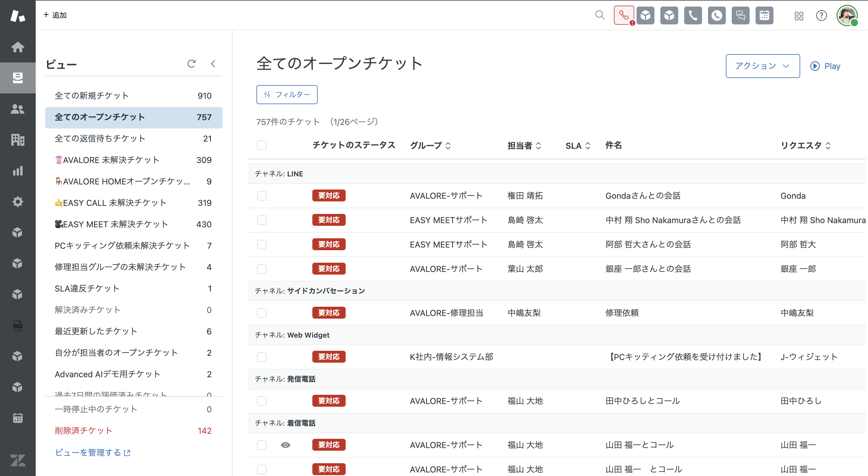The image size is (868, 476).
Task: Click the 要対応 badge on 阿部 哲大 row
Action: [x=328, y=245]
